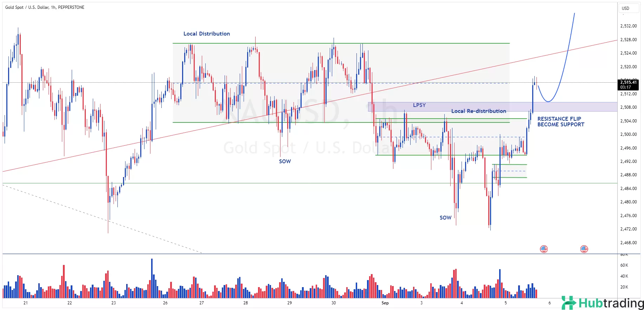Image resolution: width=644 pixels, height=310 pixels.
Task: Click the earlier US flag economic event icon
Action: [543, 249]
